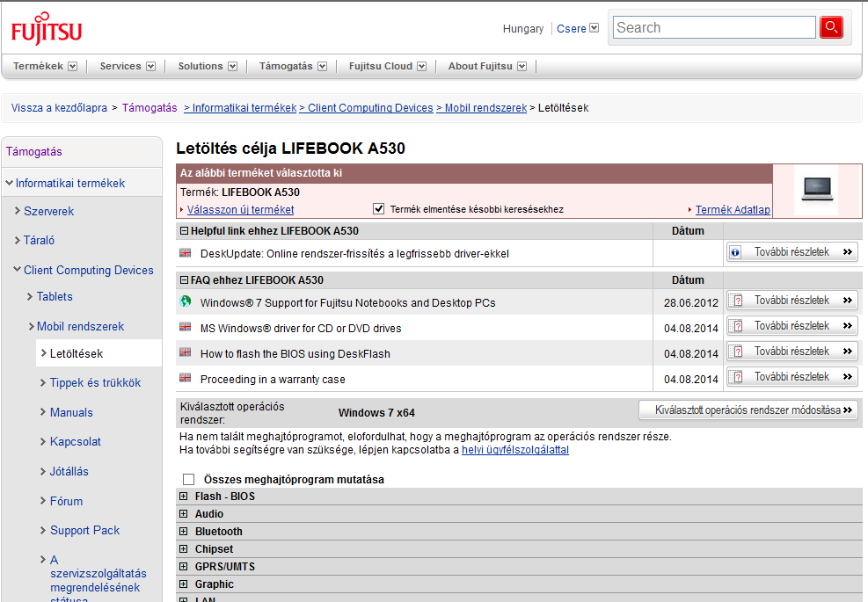Click the Fujitsu logo
The width and height of the screenshot is (868, 602).
tap(47, 29)
